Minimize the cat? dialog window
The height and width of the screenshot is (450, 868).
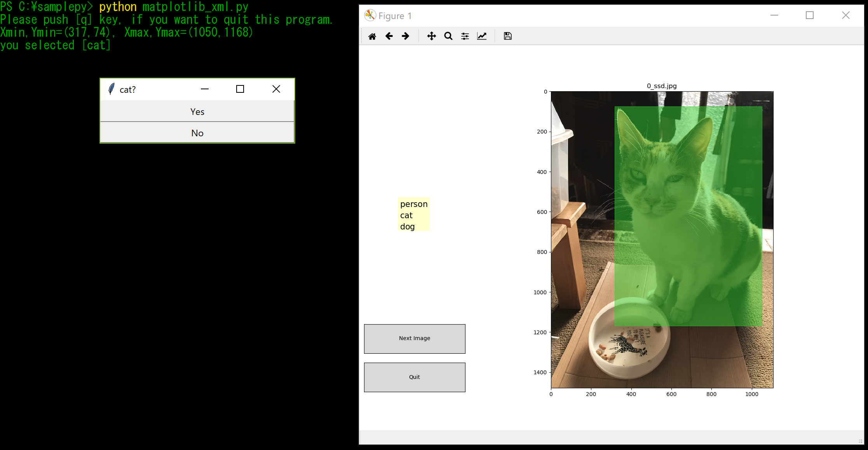205,89
